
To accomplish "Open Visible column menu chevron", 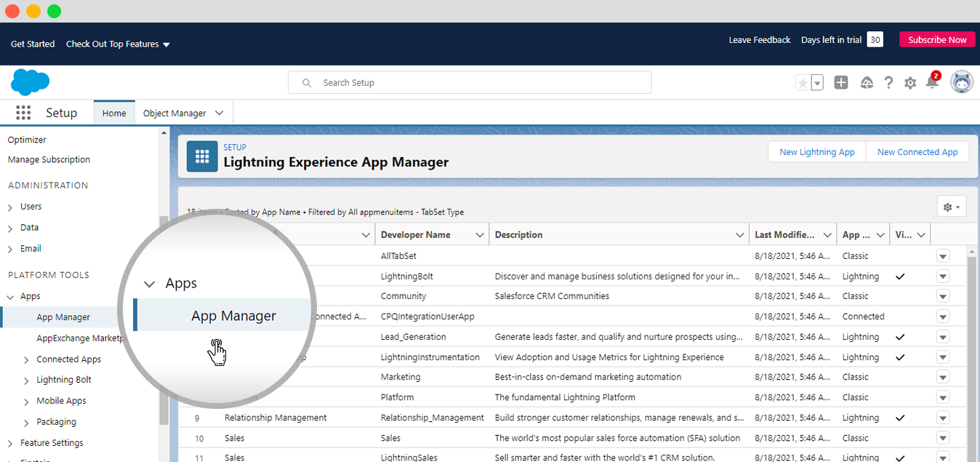I will (922, 235).
